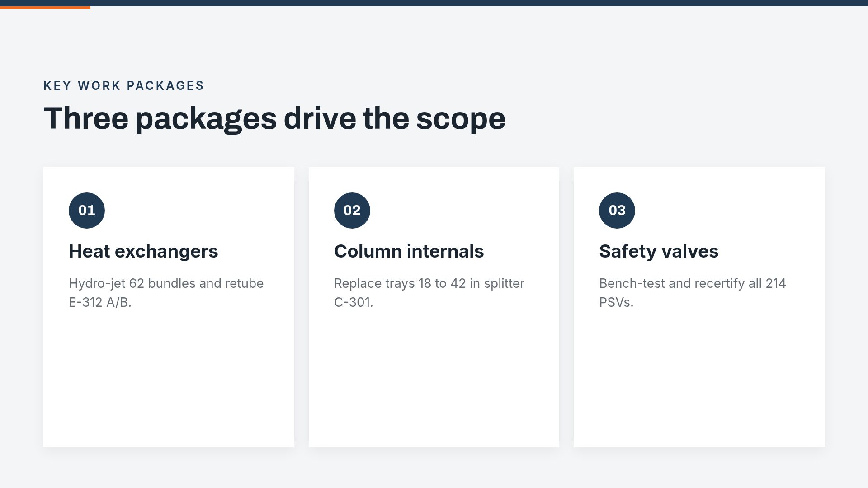Viewport: 868px width, 488px height.
Task: Click the Hydro-jet 62 bundles description text
Action: tap(166, 293)
